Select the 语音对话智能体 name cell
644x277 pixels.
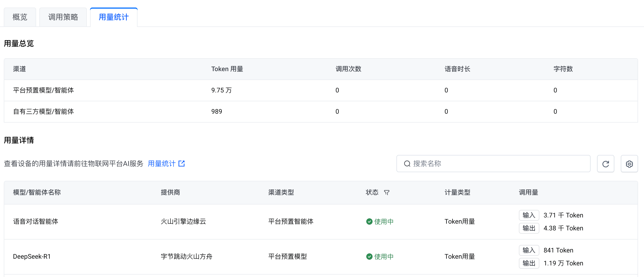tap(36, 221)
